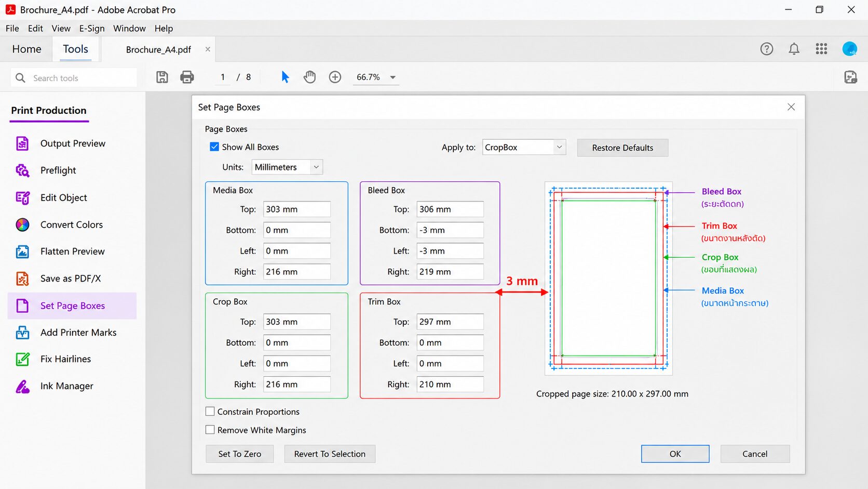Viewport: 868px width, 489px height.
Task: Open the apps grid icon
Action: click(821, 49)
